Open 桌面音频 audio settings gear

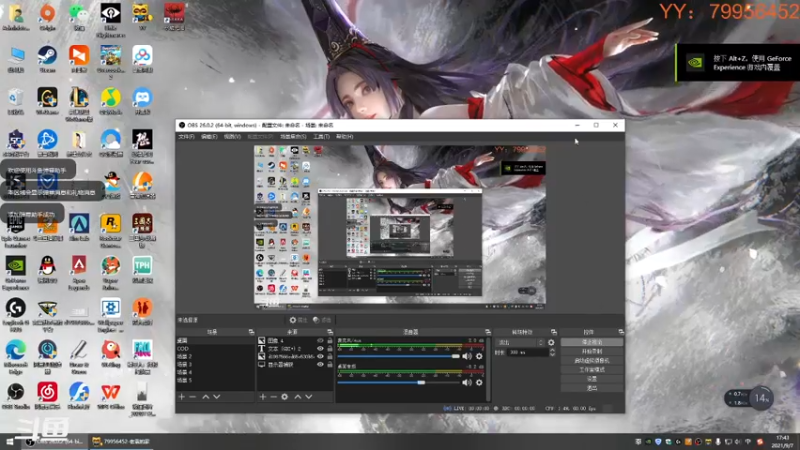click(x=479, y=382)
